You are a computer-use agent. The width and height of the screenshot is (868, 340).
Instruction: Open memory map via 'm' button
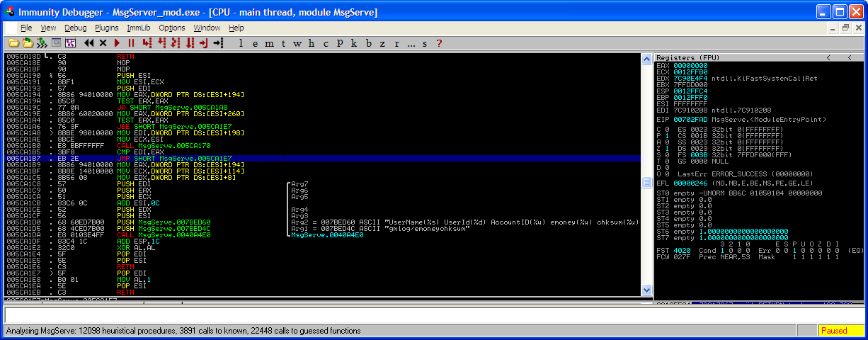click(270, 43)
